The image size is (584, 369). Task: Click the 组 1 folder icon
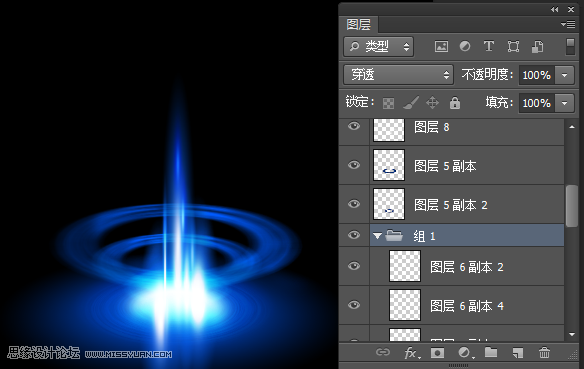(394, 235)
